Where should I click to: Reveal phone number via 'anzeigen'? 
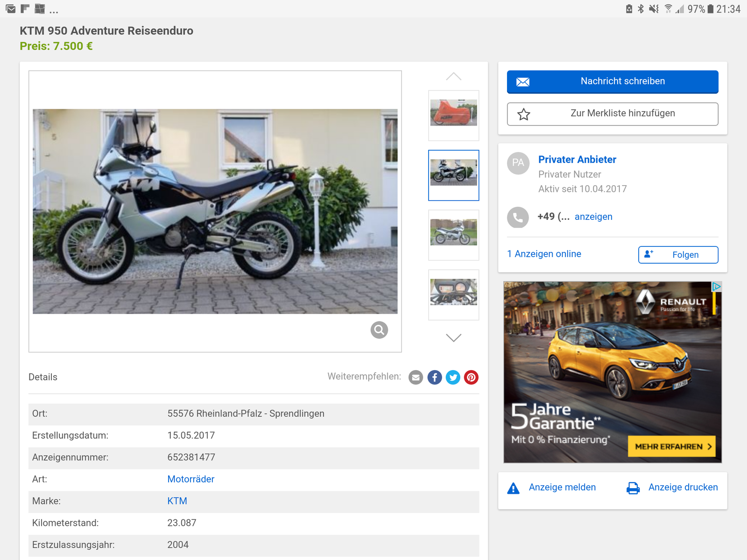(593, 217)
